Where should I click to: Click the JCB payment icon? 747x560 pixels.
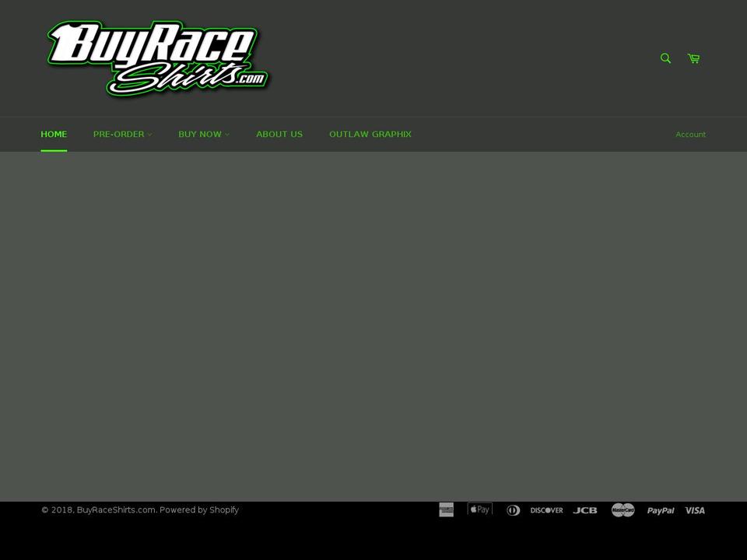pyautogui.click(x=585, y=510)
